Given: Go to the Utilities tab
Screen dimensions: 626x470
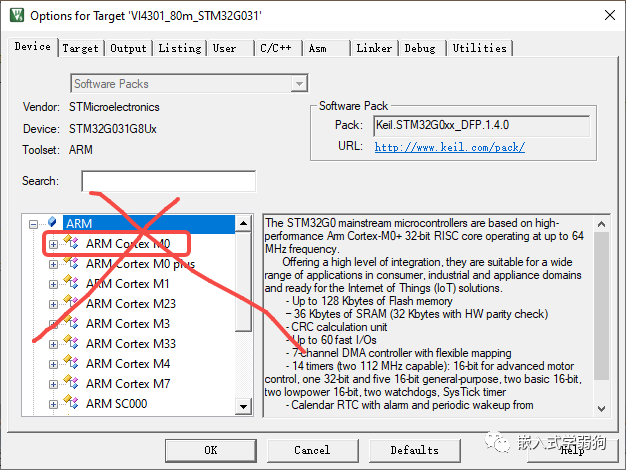Looking at the screenshot, I should (x=480, y=48).
